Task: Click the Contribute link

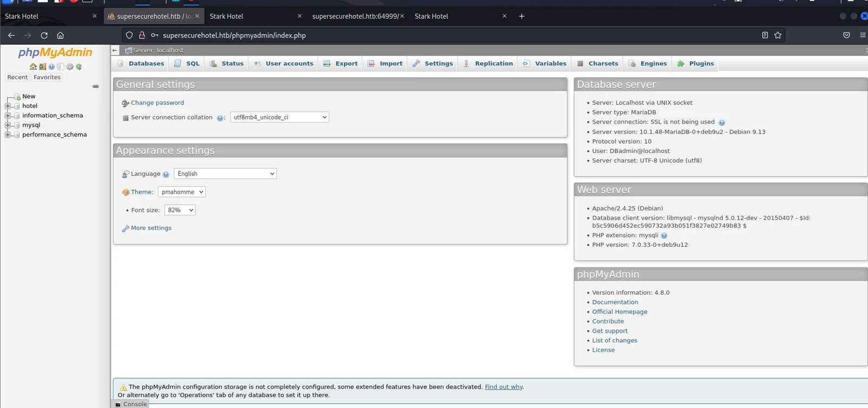Action: 608,322
